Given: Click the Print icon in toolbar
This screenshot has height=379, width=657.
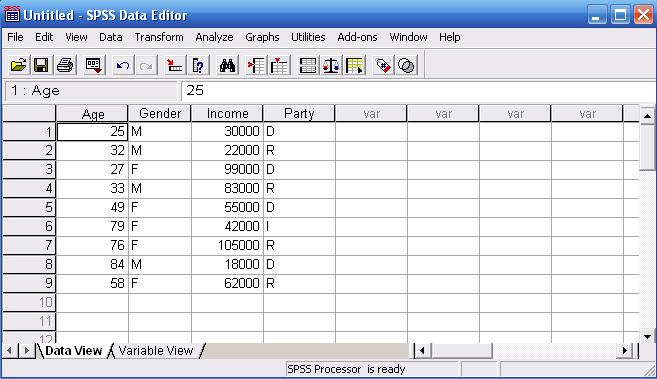Looking at the screenshot, I should [x=65, y=65].
